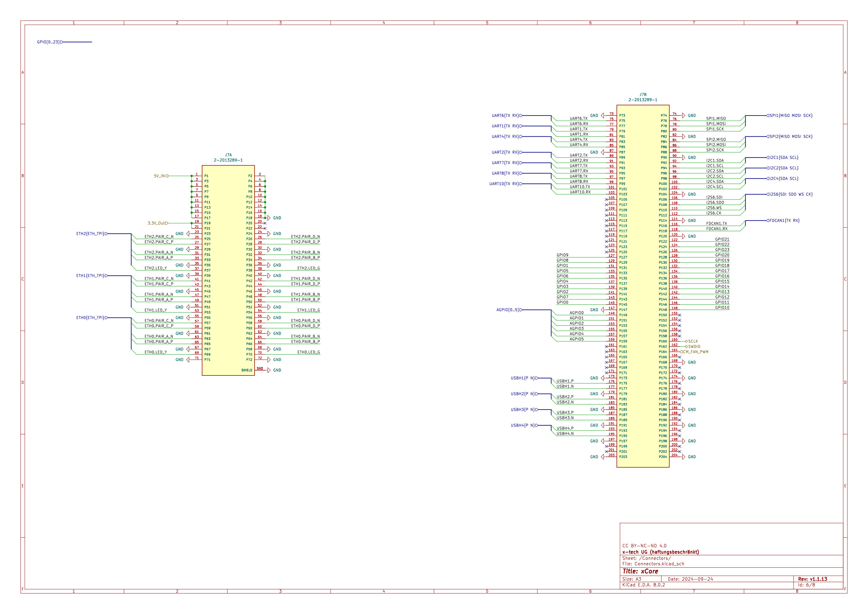The height and width of the screenshot is (614, 868).
Task: Select the CM_FAN_PWM label
Action: pos(694,352)
